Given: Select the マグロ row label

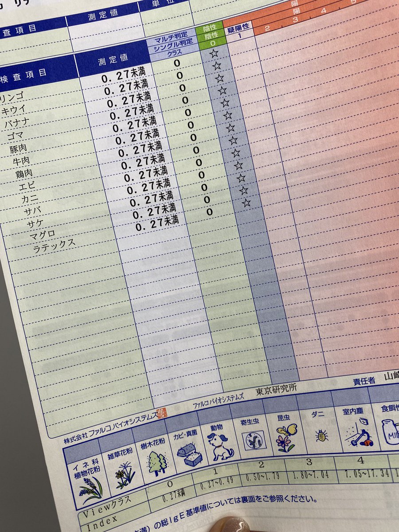Looking at the screenshot, I should (x=43, y=234).
